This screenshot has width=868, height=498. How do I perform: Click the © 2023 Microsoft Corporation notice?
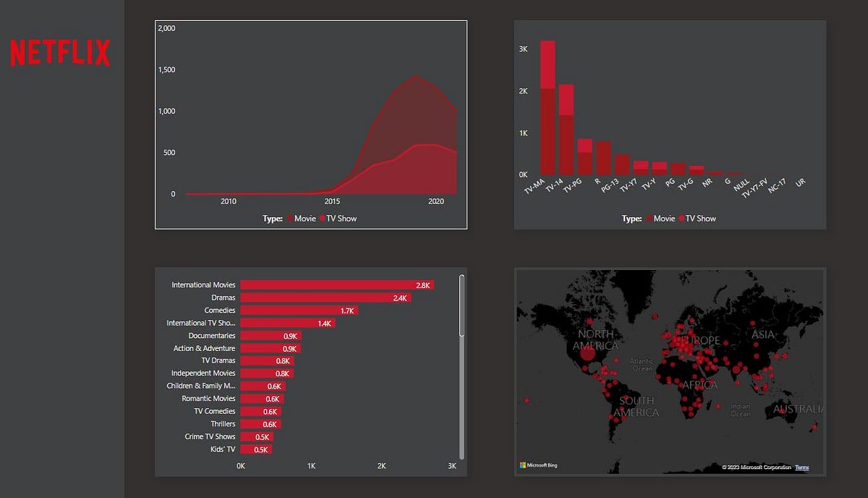[x=756, y=467]
